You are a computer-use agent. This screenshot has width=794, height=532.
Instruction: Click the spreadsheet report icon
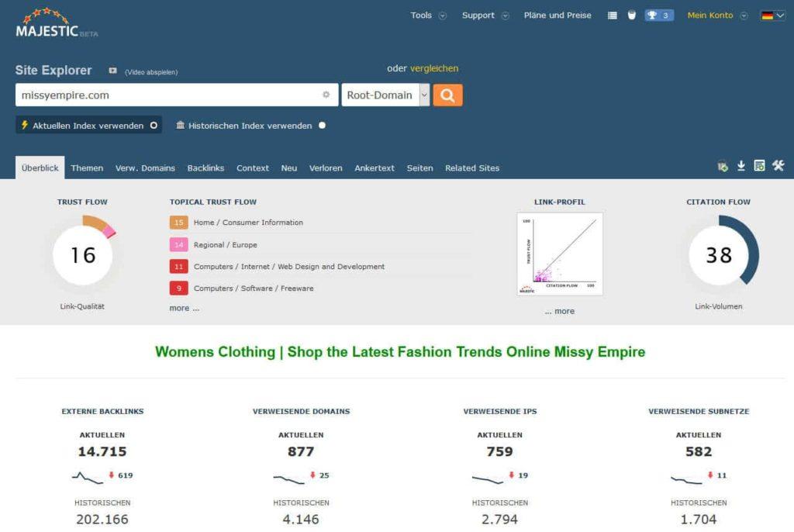pyautogui.click(x=759, y=166)
